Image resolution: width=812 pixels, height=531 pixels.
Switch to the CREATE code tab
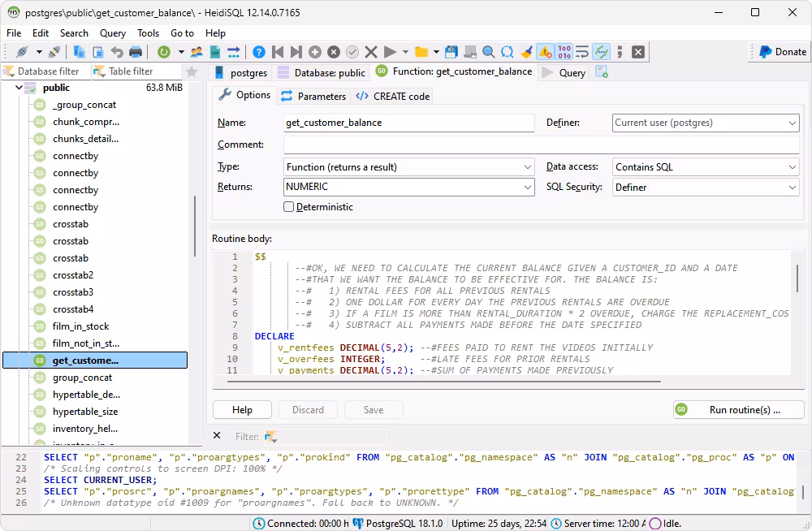tap(393, 97)
